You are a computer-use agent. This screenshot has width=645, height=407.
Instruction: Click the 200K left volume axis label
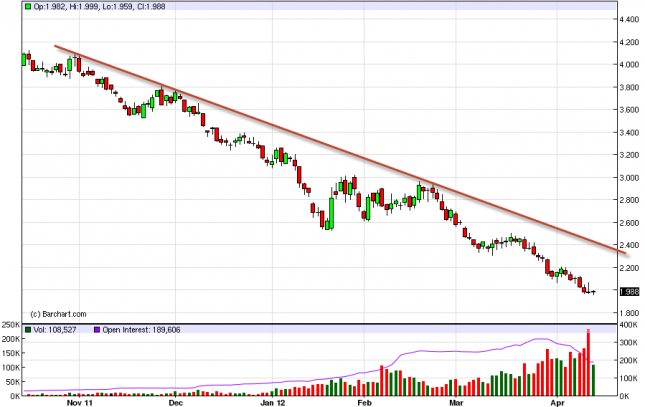(11, 339)
